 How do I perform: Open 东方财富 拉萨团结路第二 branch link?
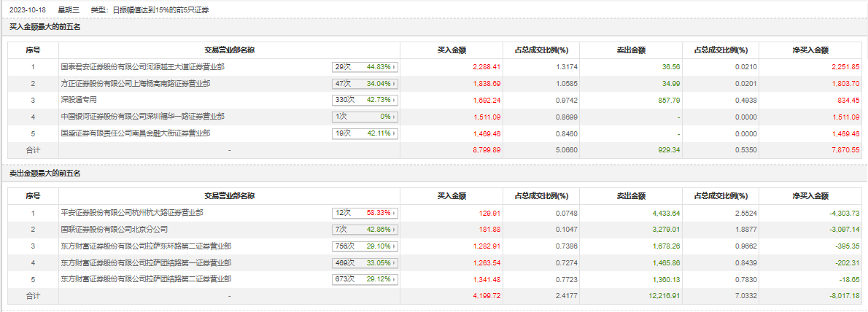146,280
